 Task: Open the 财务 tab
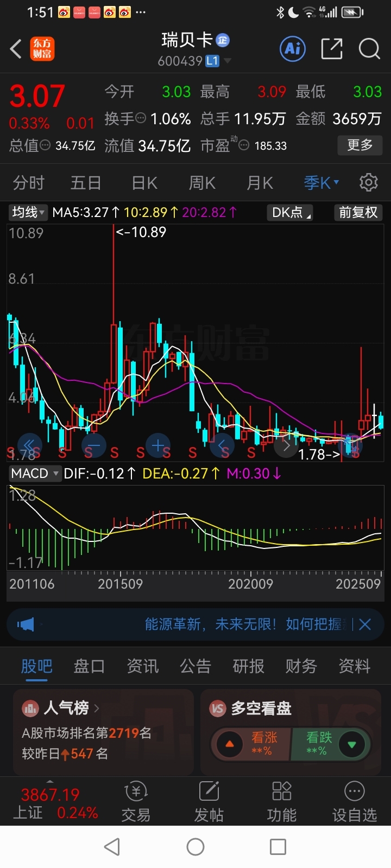coord(301,666)
